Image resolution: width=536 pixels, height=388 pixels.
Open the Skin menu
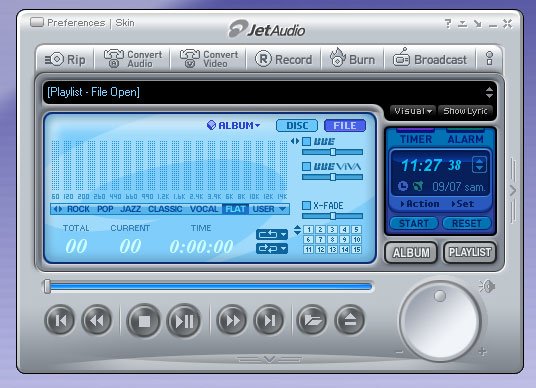click(125, 23)
